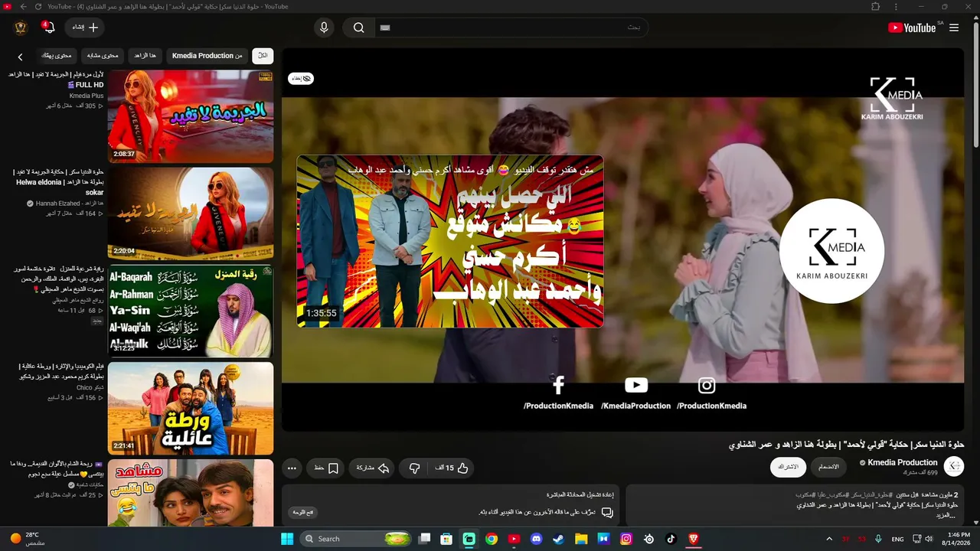Open the الجريمة لا تفيد thumbnail with duration 2:08:37
Viewport: 980px width, 551px height.
[191, 116]
